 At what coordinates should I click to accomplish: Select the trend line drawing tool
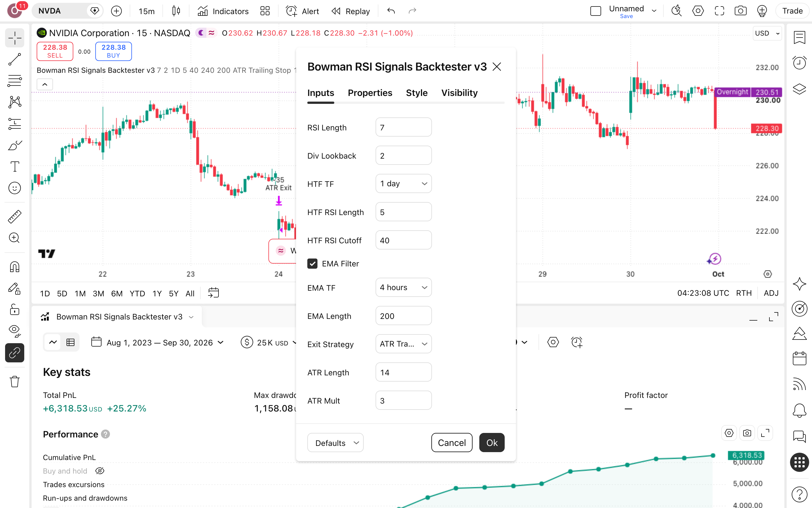[x=14, y=60]
